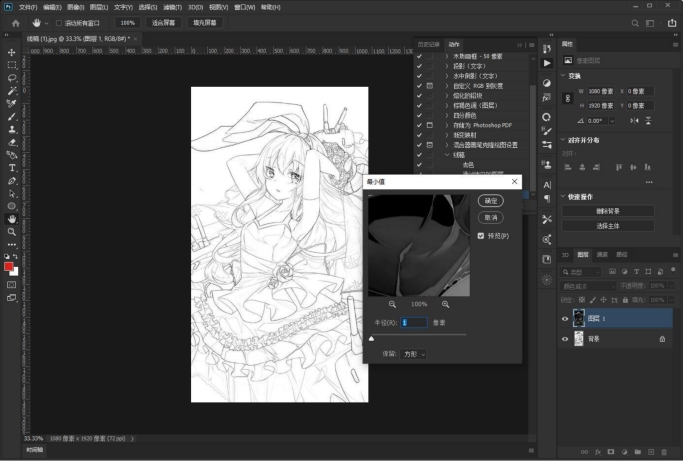The width and height of the screenshot is (683, 461).
Task: Click add layer style fx icon
Action: tap(598, 452)
